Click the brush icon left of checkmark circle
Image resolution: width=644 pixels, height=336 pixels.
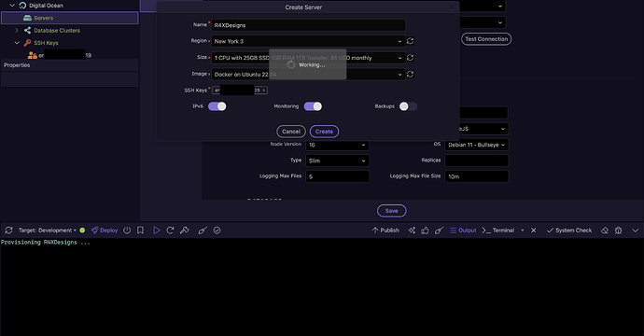click(x=203, y=231)
